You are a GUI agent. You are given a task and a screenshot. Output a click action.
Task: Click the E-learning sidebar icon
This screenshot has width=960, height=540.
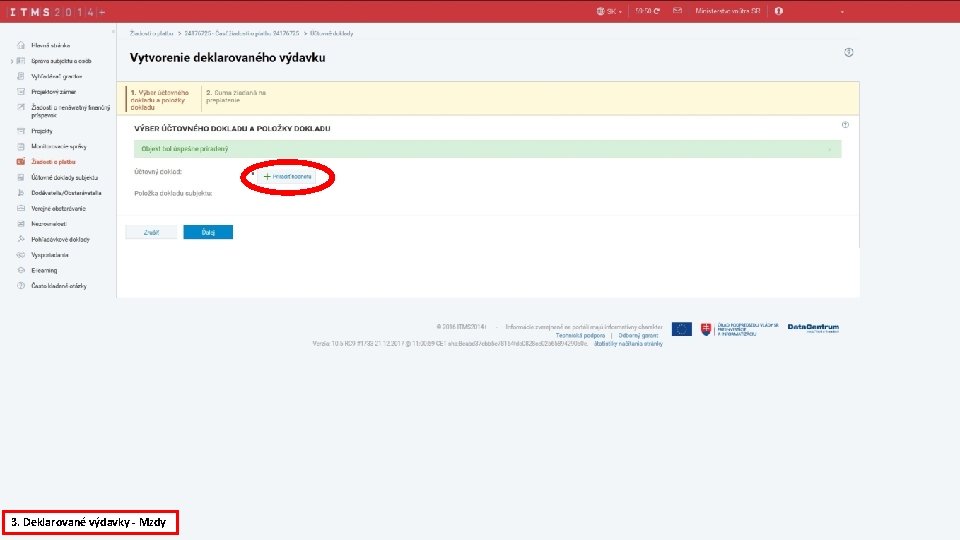pyautogui.click(x=21, y=270)
